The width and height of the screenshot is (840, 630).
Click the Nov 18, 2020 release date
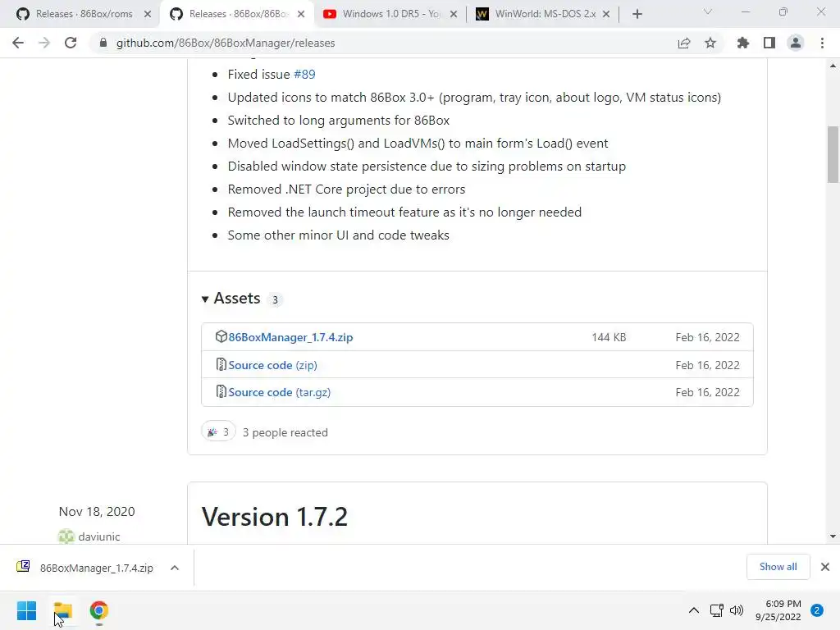click(x=97, y=512)
